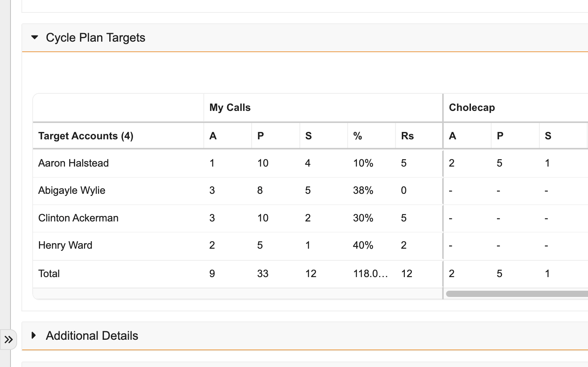
Task: Click Additional Details section title
Action: (x=92, y=335)
